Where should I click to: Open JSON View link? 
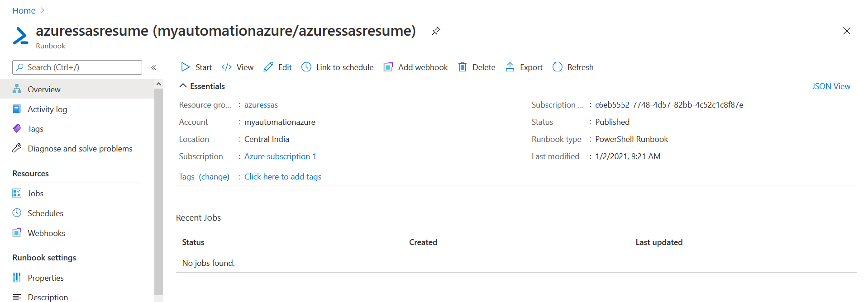tap(831, 86)
